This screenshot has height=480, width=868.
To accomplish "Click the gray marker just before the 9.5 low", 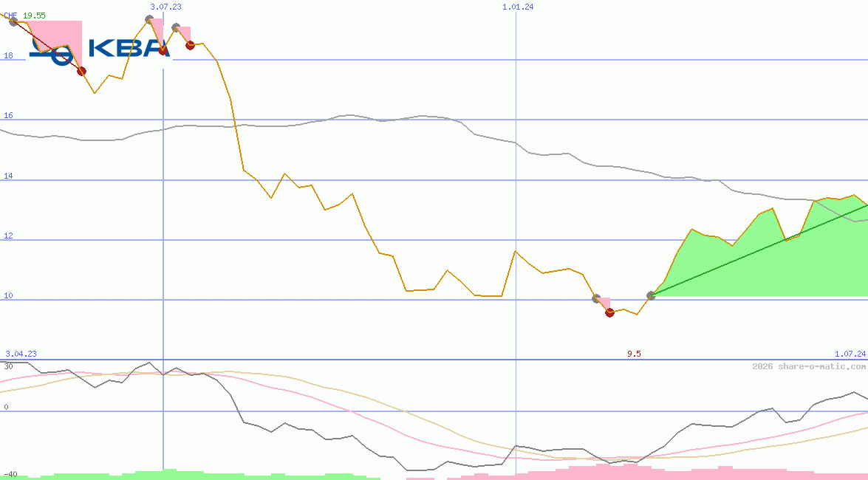I will [596, 298].
